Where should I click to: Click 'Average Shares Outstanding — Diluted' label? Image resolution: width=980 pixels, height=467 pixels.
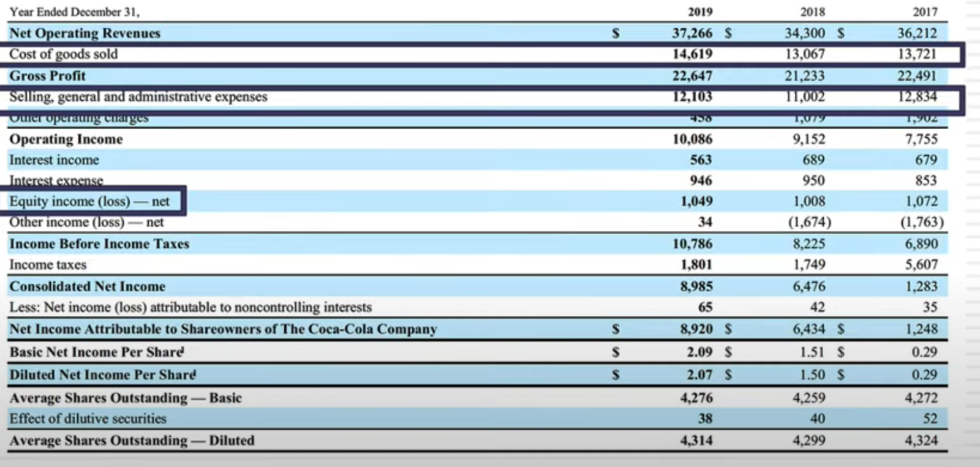click(x=132, y=441)
